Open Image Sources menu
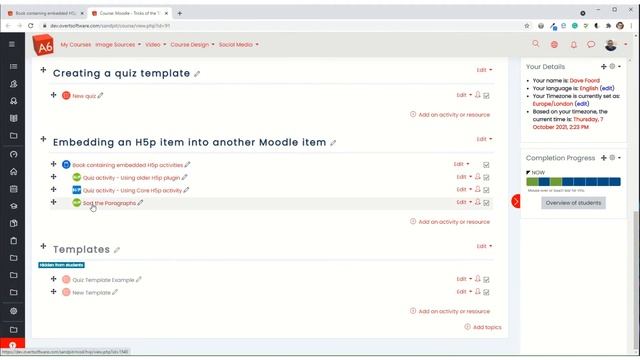 118,44
